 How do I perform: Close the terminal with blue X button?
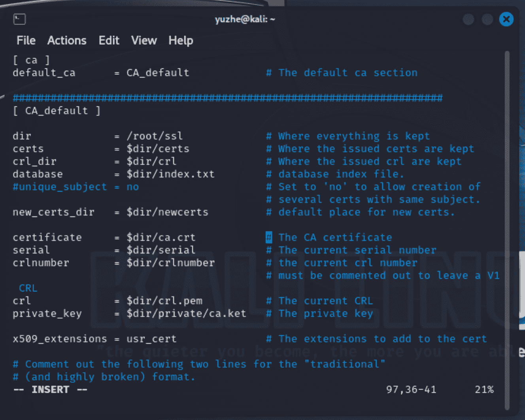(506, 19)
